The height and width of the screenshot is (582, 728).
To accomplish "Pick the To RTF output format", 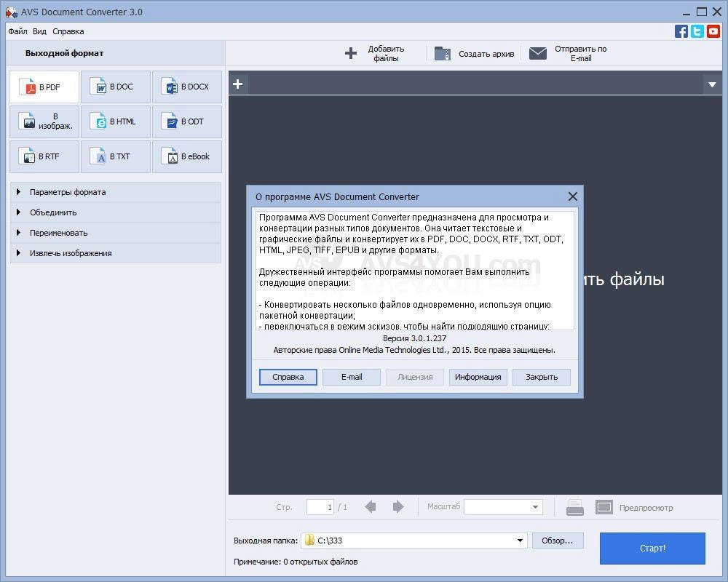I will point(44,157).
